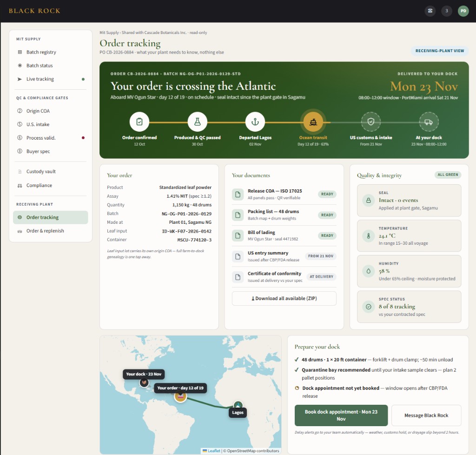The image size is (476, 455).
Task: Click the Batch registry list icon
Action: pyautogui.click(x=20, y=52)
